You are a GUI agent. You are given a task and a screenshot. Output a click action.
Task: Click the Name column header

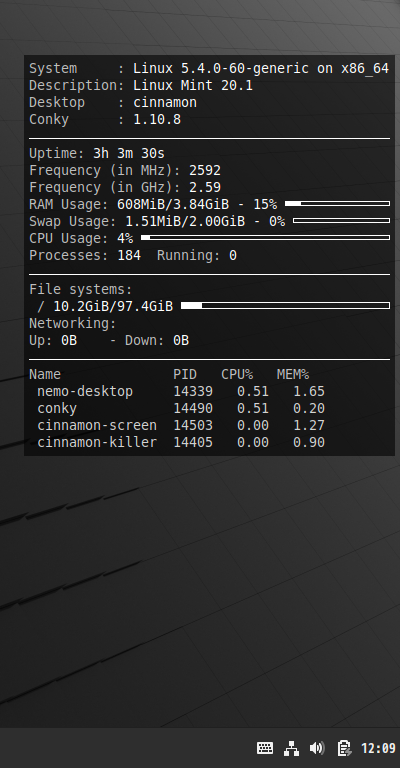click(45, 374)
